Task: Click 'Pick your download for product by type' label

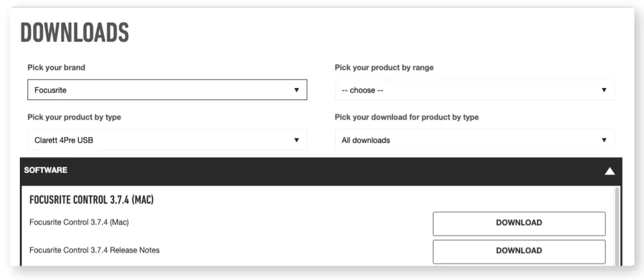Action: point(406,117)
